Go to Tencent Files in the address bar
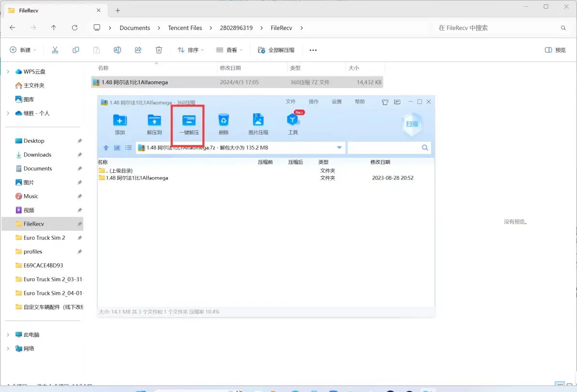Viewport: 577px width, 392px height. tap(185, 28)
